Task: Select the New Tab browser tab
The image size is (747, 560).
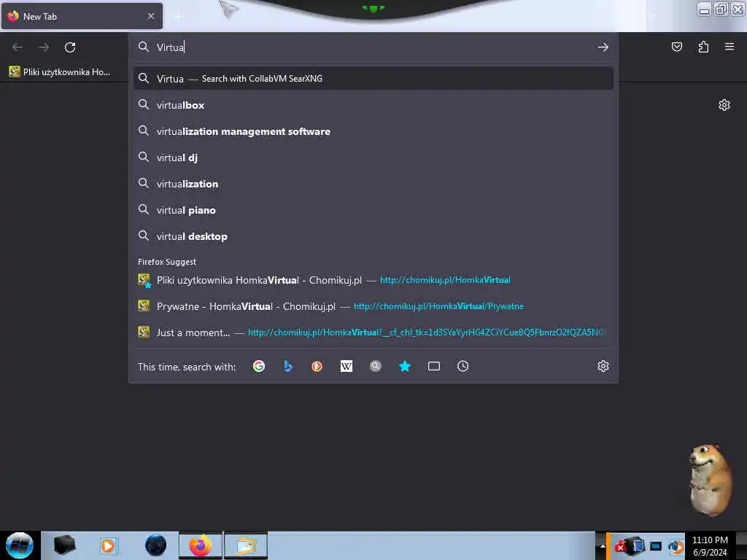Action: (82, 16)
